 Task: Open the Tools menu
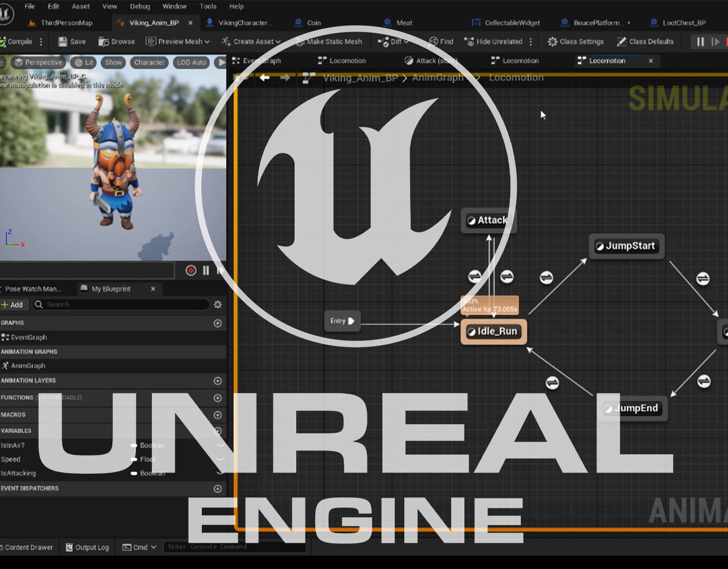pos(208,6)
